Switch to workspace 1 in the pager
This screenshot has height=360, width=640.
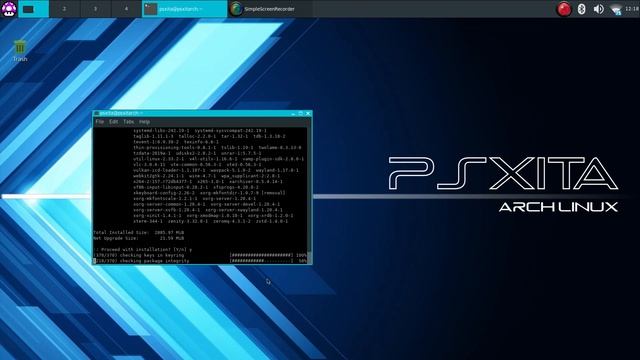coord(33,9)
